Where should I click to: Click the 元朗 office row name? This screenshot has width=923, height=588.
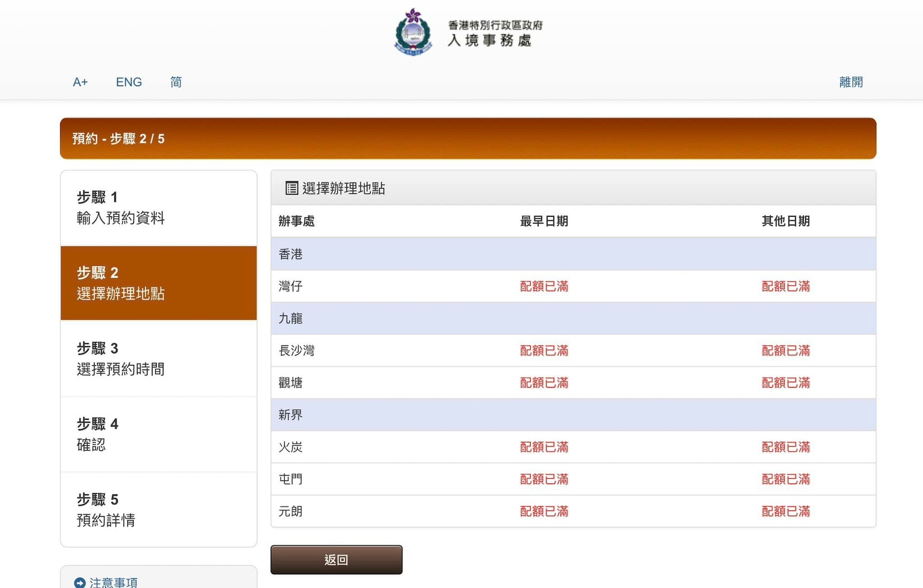(x=290, y=512)
